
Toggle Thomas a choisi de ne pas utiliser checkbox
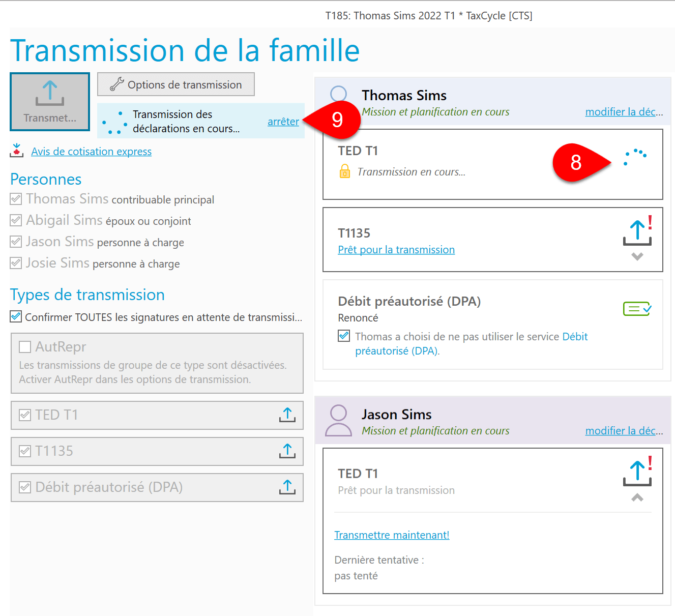pos(344,336)
